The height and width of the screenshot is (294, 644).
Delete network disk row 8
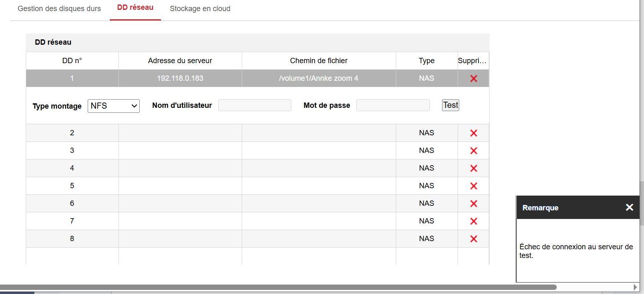pyautogui.click(x=474, y=239)
